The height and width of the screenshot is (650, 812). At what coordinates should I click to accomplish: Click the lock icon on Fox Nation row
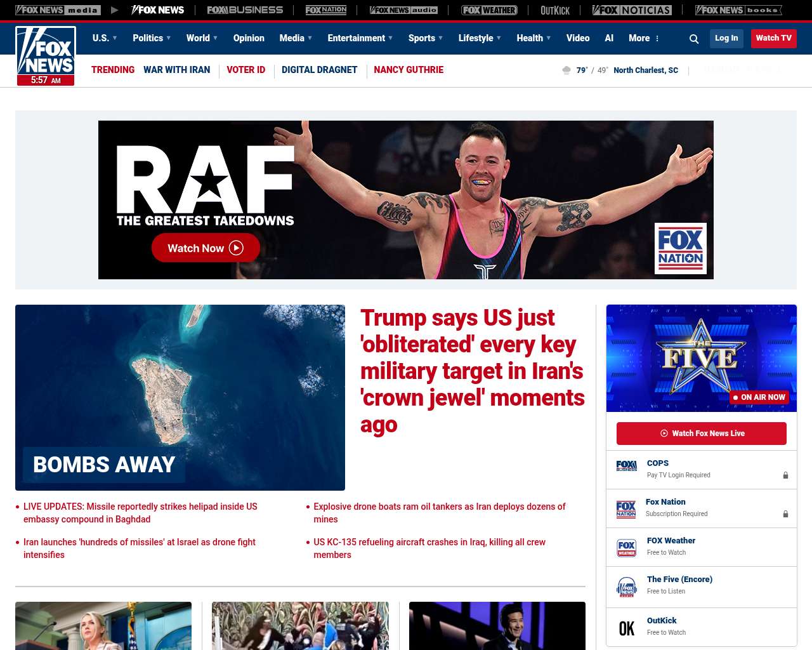[785, 514]
